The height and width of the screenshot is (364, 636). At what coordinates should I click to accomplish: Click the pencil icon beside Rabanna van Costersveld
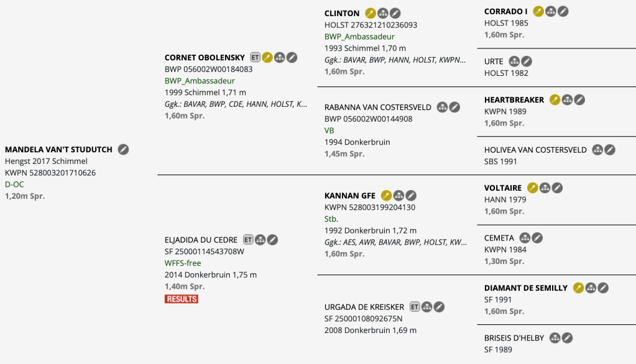coord(454,107)
